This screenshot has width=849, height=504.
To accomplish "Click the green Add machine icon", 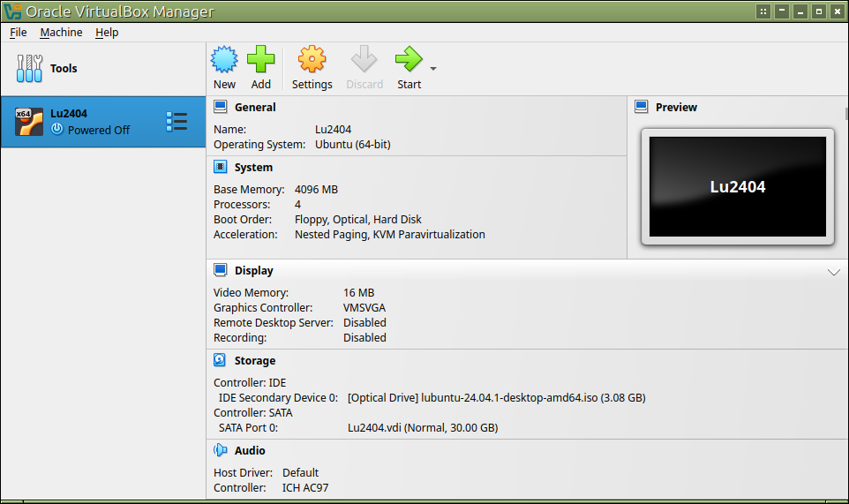I will (260, 60).
